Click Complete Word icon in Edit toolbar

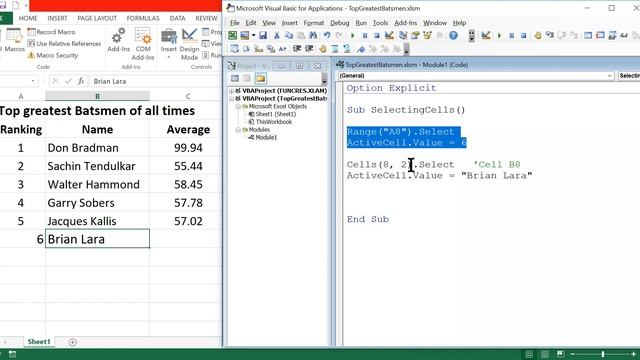pos(282,49)
